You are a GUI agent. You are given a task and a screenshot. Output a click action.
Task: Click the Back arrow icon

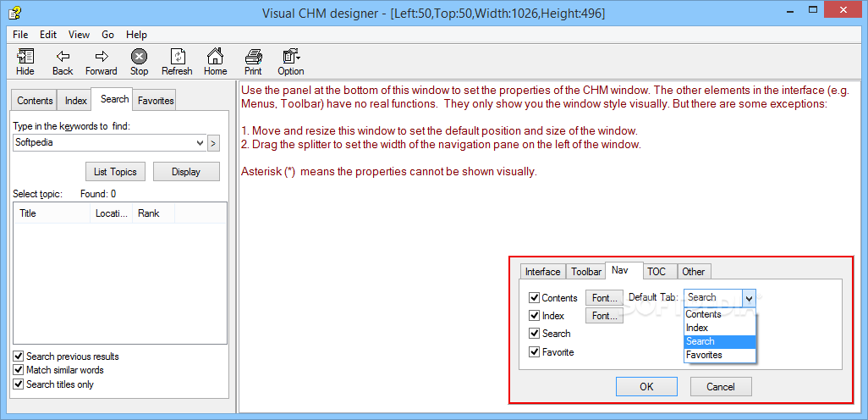[63, 57]
